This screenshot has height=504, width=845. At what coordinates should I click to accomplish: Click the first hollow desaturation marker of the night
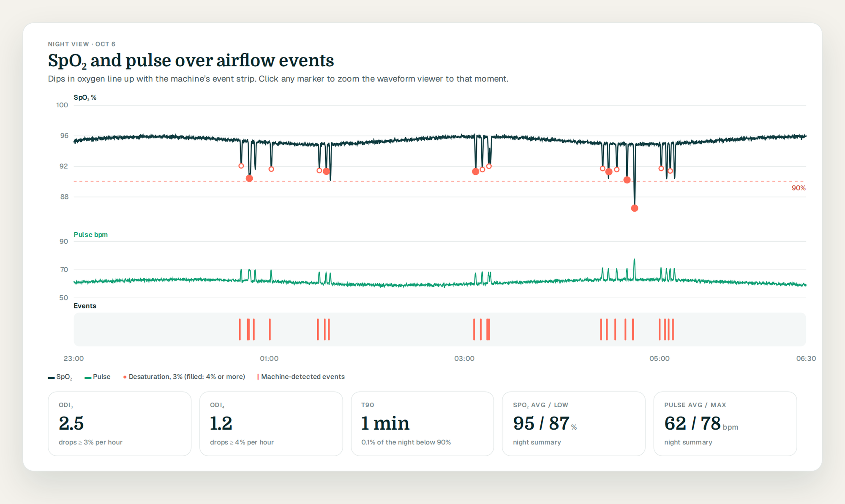point(241,166)
